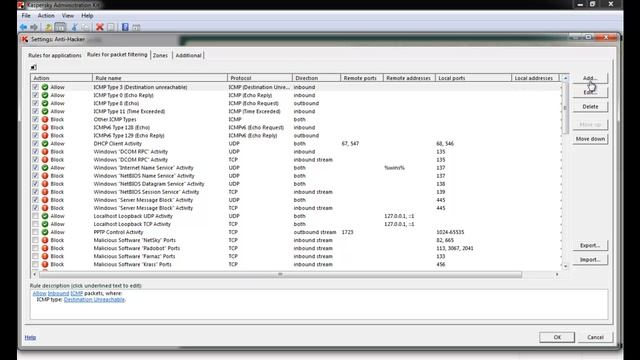Click the horizontal scrollbar right arrow
This screenshot has width=640, height=360.
(557, 274)
